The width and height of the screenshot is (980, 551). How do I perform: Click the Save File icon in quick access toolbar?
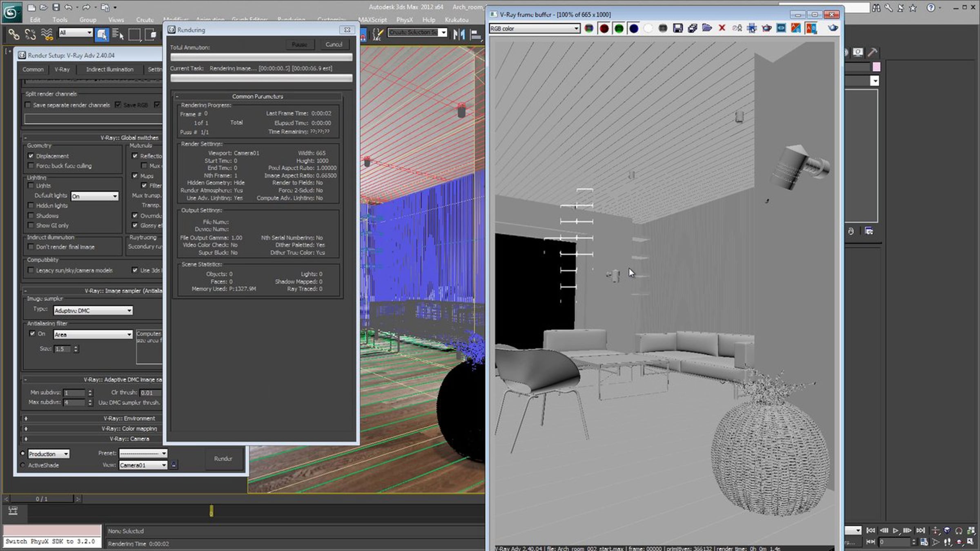pos(56,7)
